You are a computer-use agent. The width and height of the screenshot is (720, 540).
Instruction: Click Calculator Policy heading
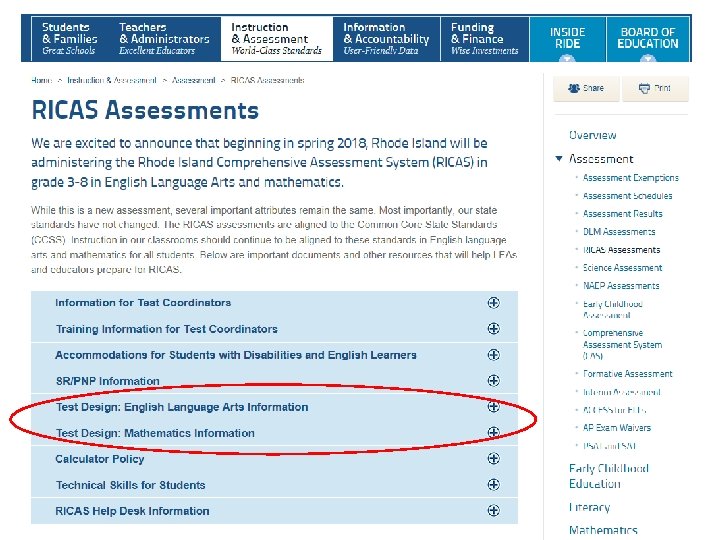[100, 459]
